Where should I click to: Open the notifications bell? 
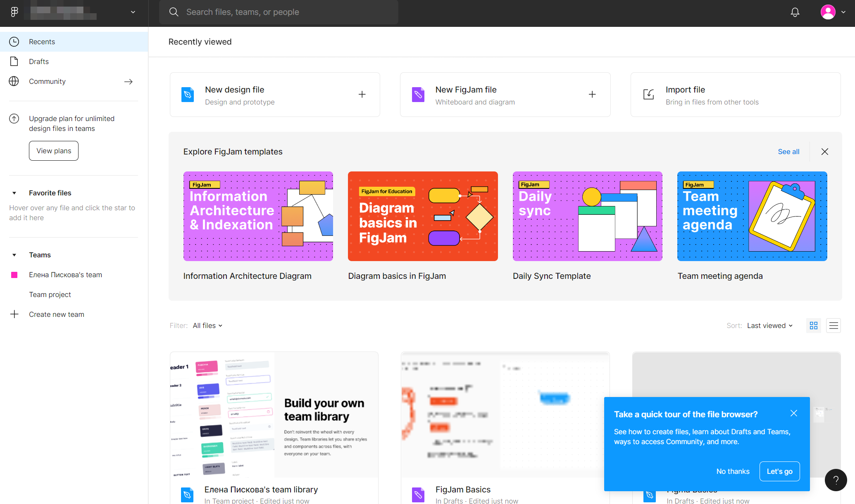point(795,12)
